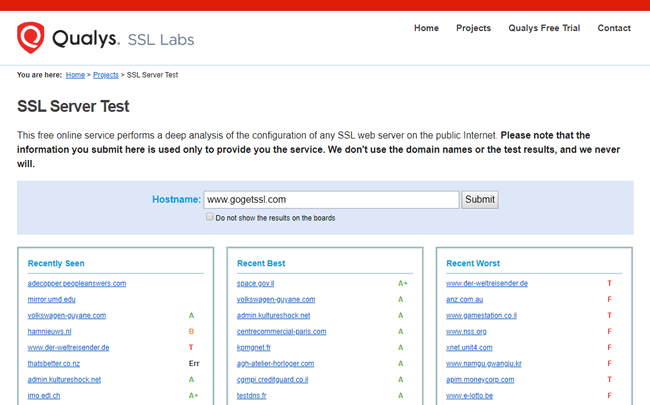Open space.gov.il link

click(x=255, y=284)
